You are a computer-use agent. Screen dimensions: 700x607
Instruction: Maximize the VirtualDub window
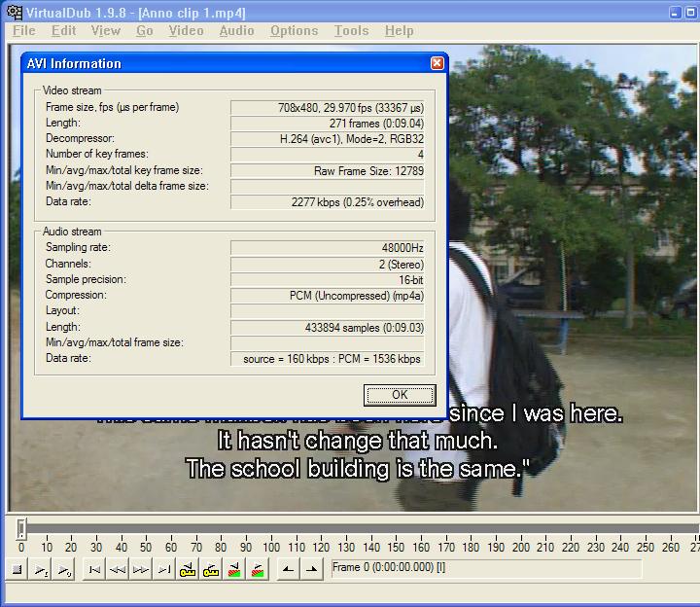tap(690, 13)
